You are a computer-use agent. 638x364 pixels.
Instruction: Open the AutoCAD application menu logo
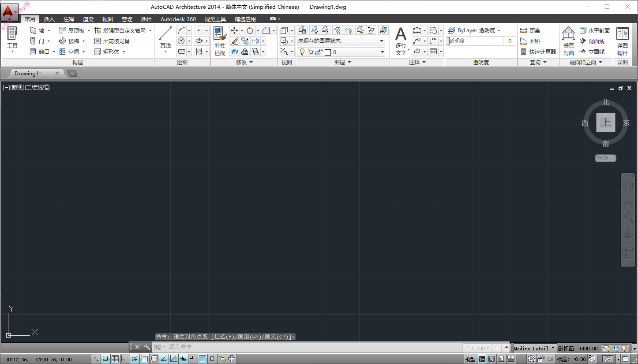tap(9, 11)
